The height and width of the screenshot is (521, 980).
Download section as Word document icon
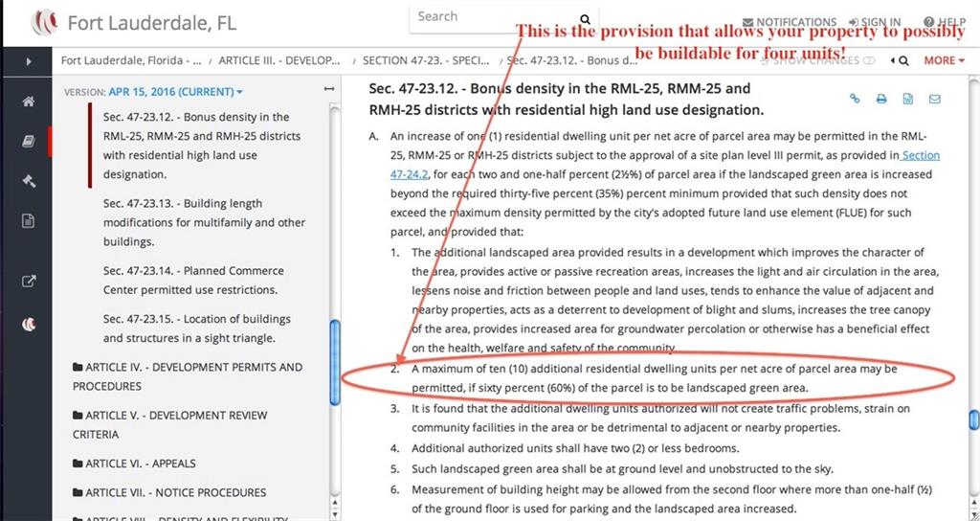click(907, 99)
